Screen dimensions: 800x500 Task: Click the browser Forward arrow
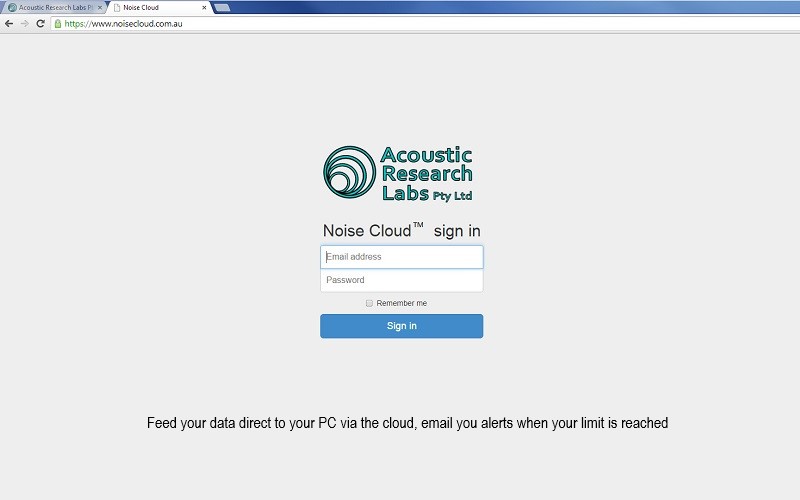pos(24,23)
